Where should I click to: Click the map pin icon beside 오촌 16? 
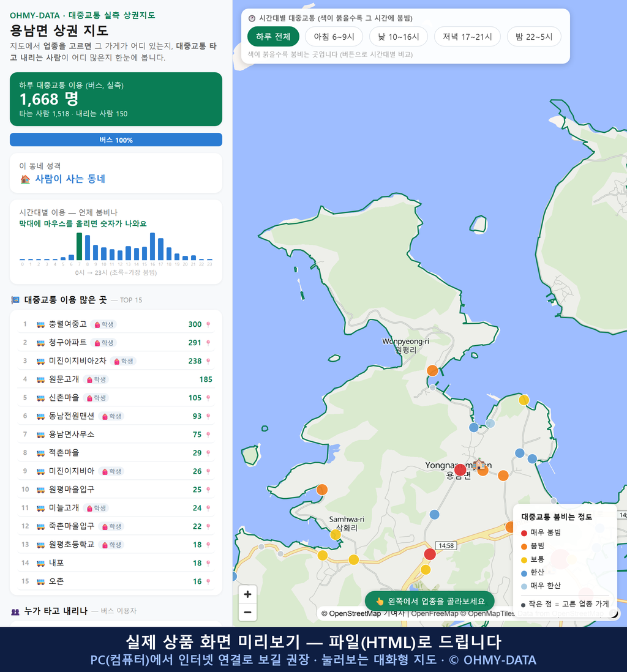pyautogui.click(x=208, y=581)
